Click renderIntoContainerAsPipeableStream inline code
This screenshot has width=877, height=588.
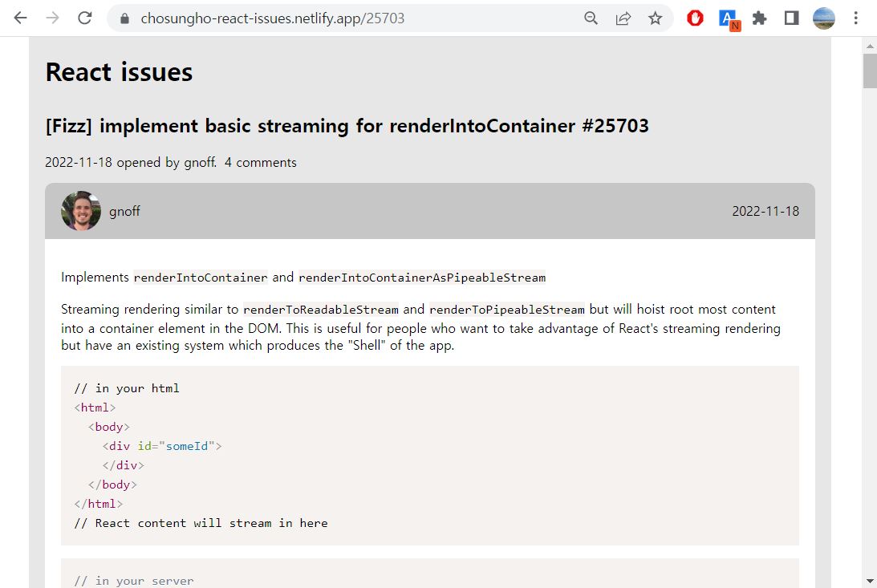click(422, 278)
